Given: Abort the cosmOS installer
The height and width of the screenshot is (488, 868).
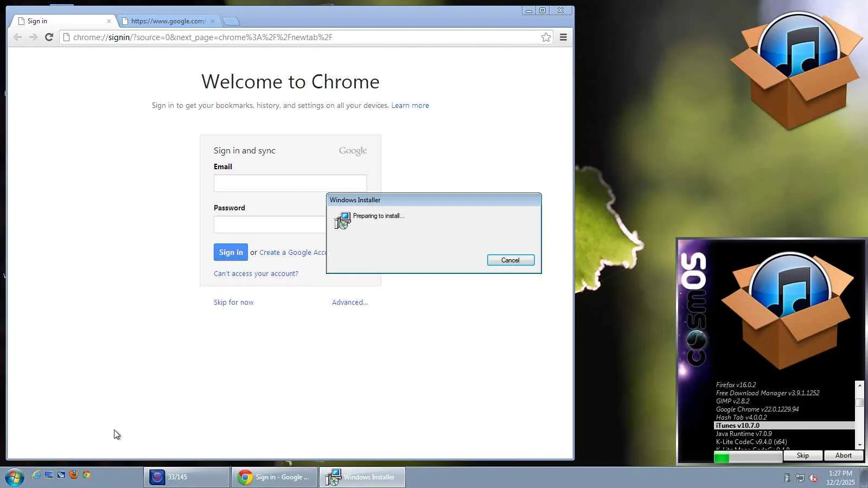Looking at the screenshot, I should pos(844,455).
